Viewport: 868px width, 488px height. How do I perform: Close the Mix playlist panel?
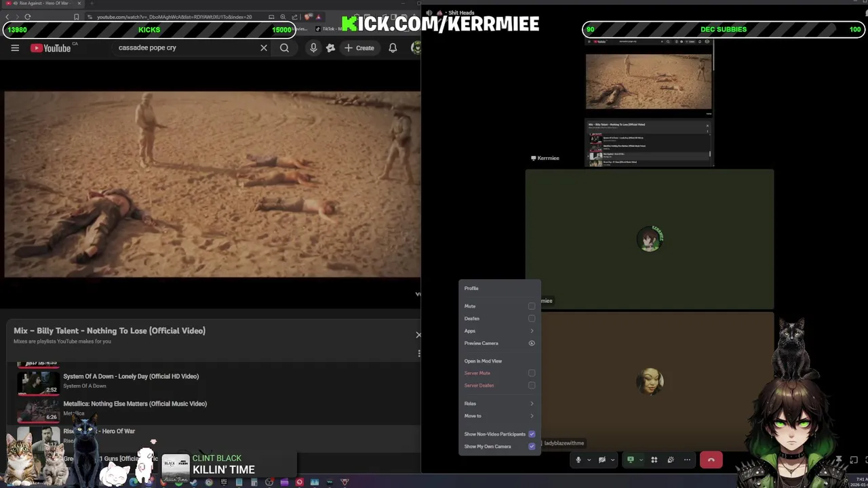(418, 335)
